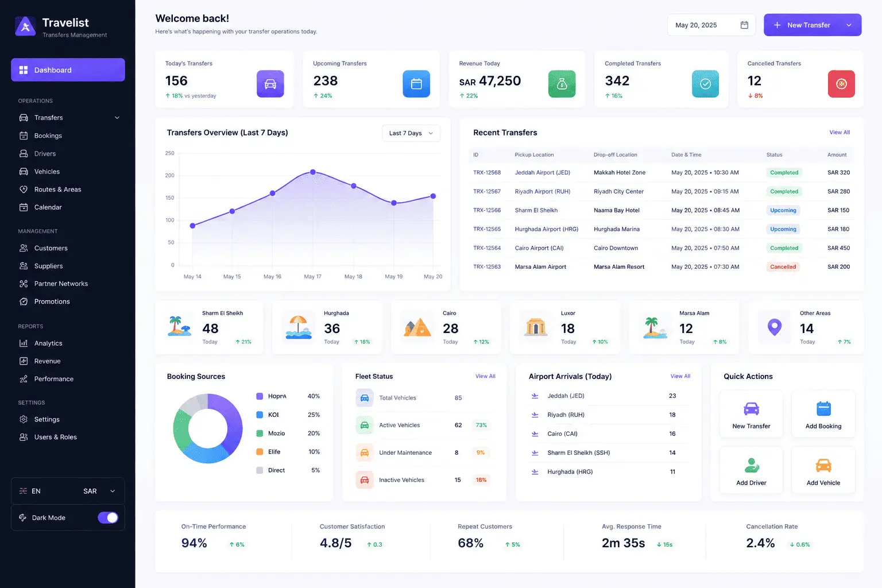Click the Sharm El Sheikh palm island icon

coord(180,326)
